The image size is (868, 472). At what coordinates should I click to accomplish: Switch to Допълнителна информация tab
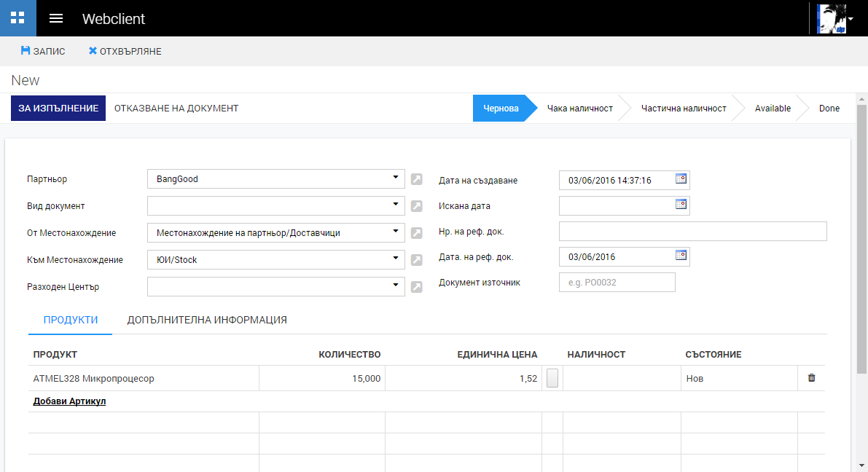click(x=207, y=320)
